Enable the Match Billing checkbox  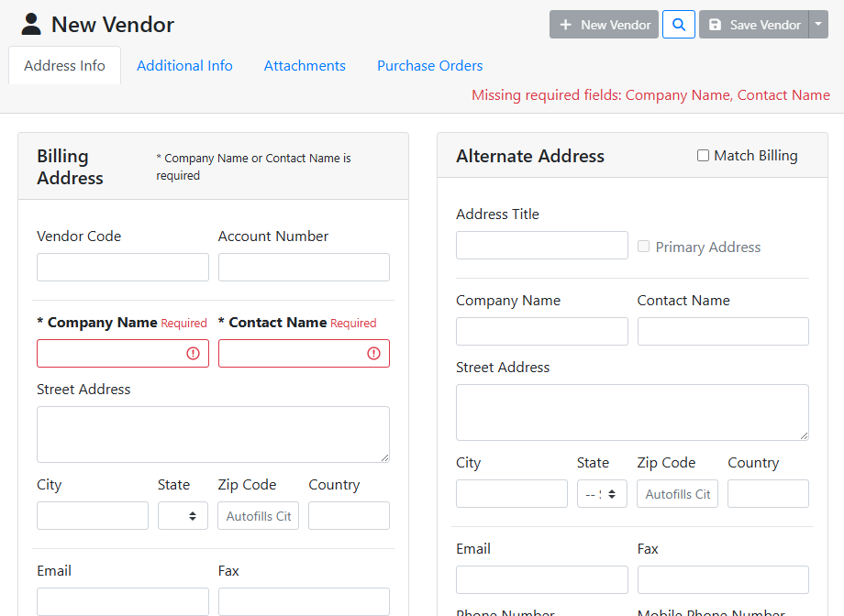704,156
